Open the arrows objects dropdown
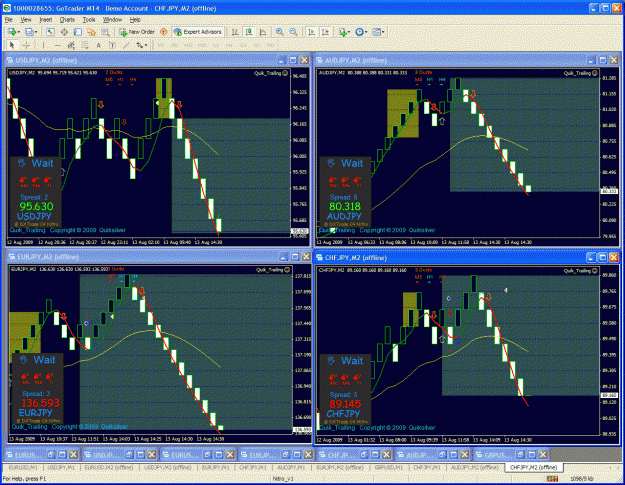This screenshot has width=625, height=485. (x=142, y=45)
